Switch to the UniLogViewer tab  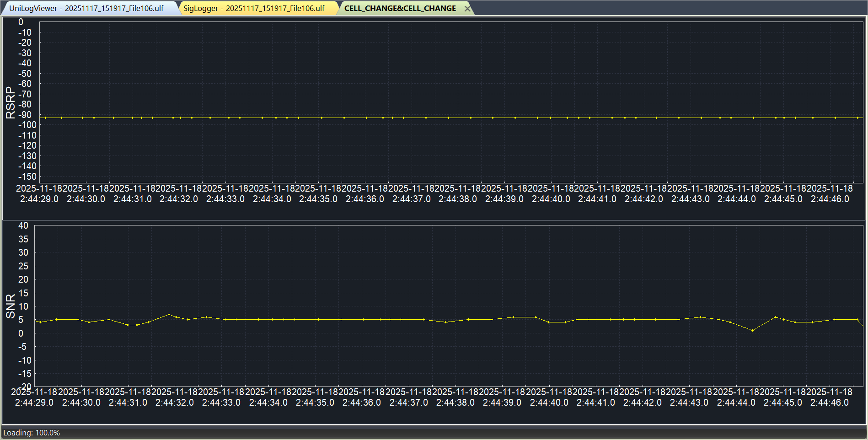click(x=86, y=8)
